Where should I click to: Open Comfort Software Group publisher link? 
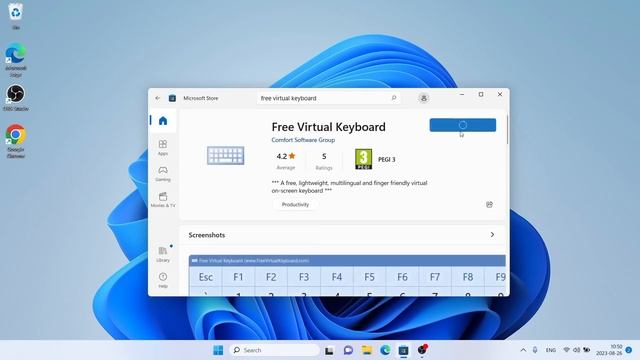tap(303, 140)
